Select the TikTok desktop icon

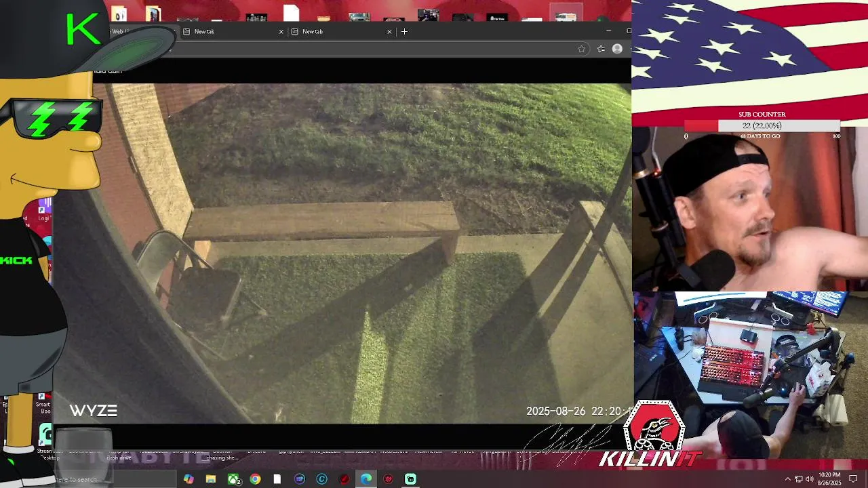[x=497, y=16]
